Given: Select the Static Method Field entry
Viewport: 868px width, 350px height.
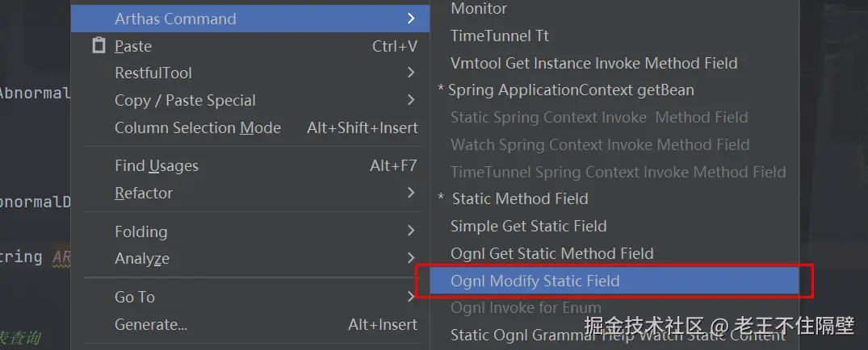Looking at the screenshot, I should pos(520,198).
